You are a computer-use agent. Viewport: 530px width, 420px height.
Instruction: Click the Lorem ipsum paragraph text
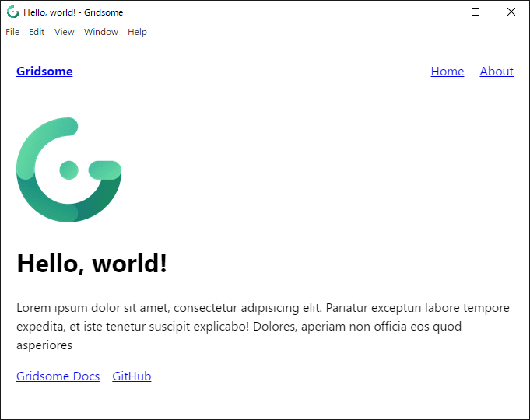click(263, 327)
